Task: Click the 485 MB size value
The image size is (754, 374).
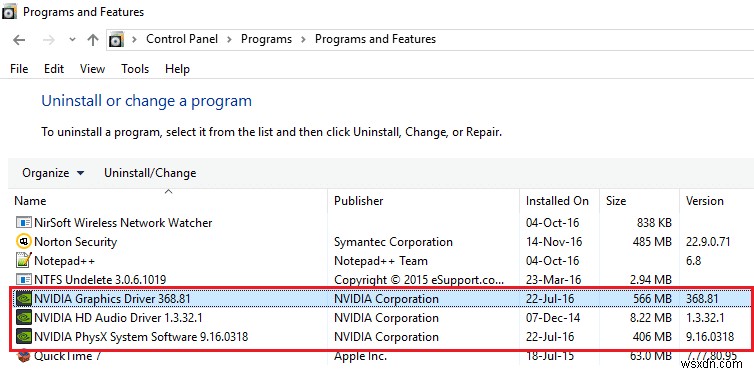Action: click(x=652, y=241)
